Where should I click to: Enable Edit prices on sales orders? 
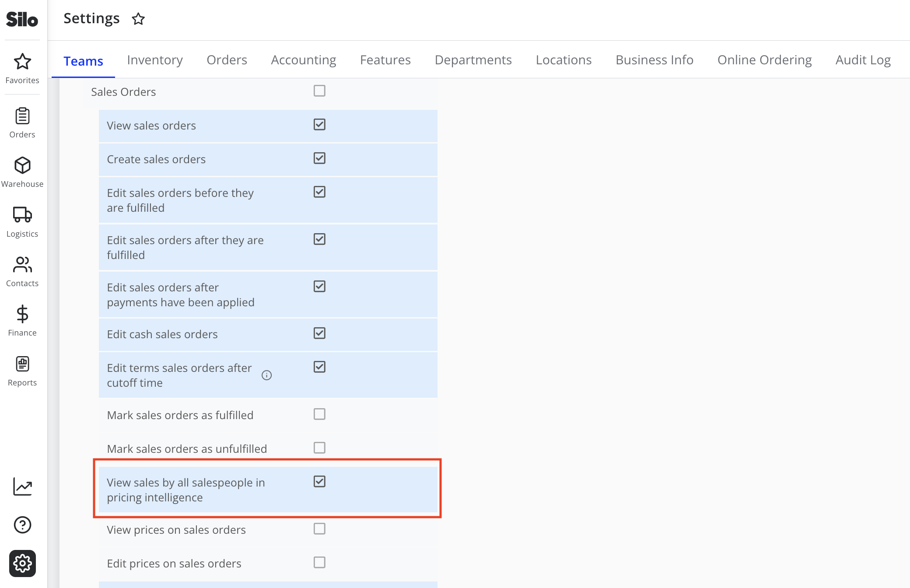[x=319, y=562]
